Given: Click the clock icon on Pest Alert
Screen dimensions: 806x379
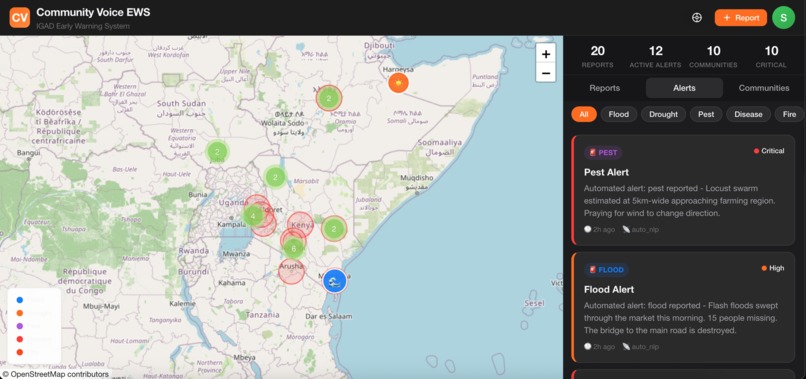Looking at the screenshot, I should [588, 229].
